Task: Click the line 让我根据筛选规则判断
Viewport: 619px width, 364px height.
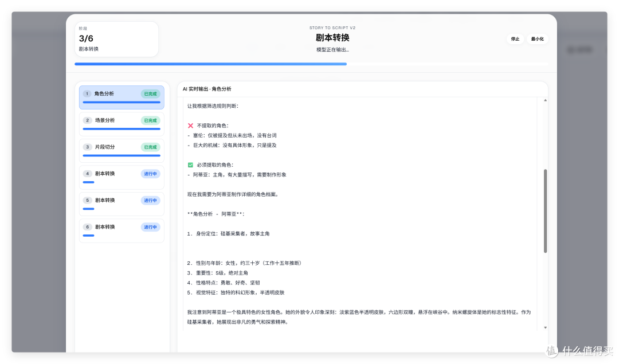Action: (213, 106)
